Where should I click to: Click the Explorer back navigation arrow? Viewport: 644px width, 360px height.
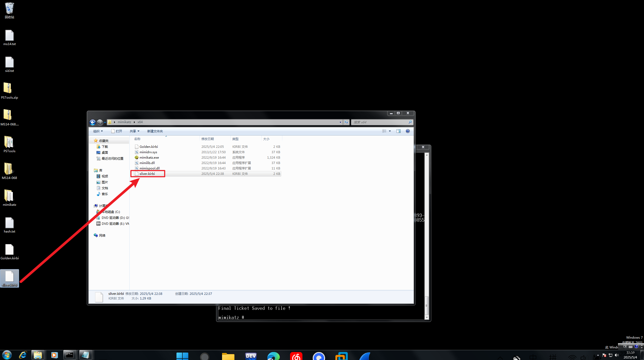(92, 122)
